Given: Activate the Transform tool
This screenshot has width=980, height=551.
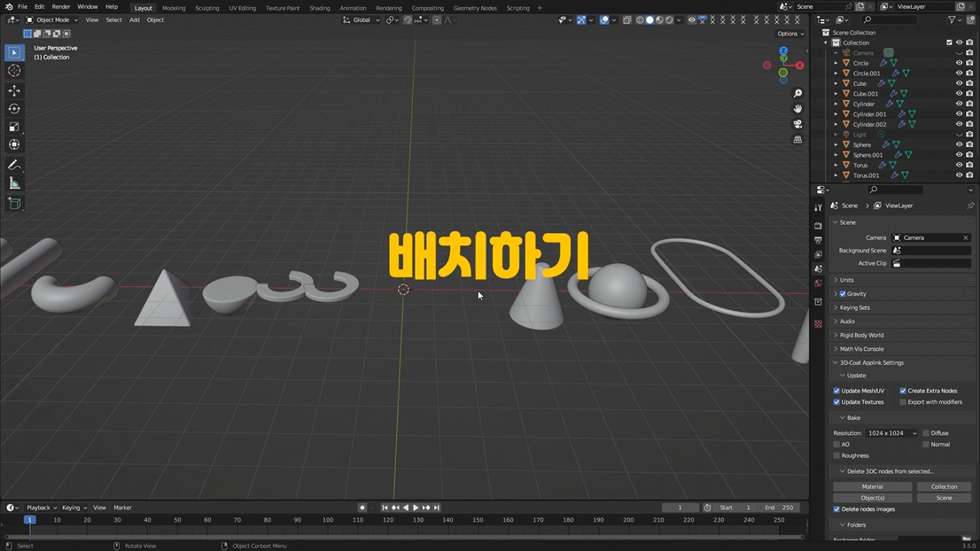Looking at the screenshot, I should click(14, 145).
